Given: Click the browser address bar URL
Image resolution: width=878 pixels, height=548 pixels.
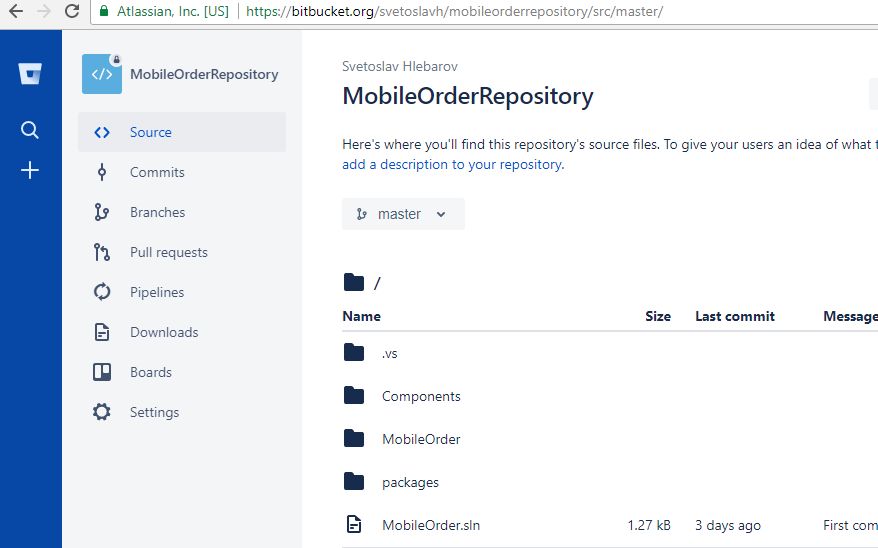Looking at the screenshot, I should [454, 11].
